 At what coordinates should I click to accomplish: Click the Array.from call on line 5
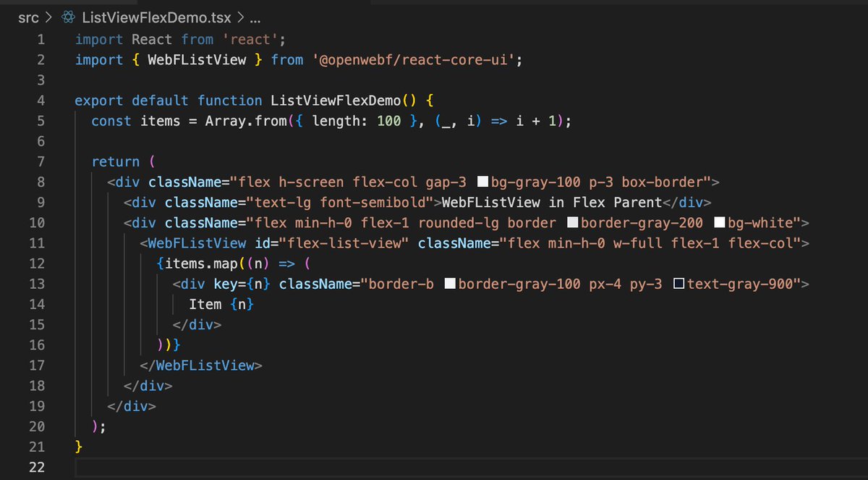246,121
